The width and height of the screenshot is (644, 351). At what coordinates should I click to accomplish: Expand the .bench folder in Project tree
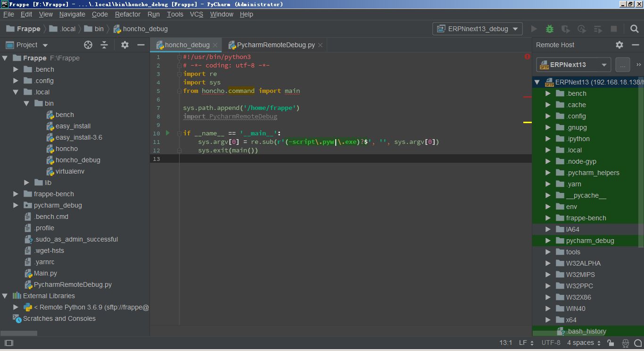16,69
